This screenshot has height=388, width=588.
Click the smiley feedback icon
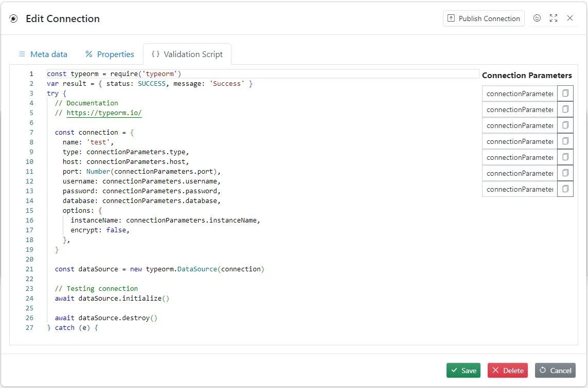click(x=537, y=18)
